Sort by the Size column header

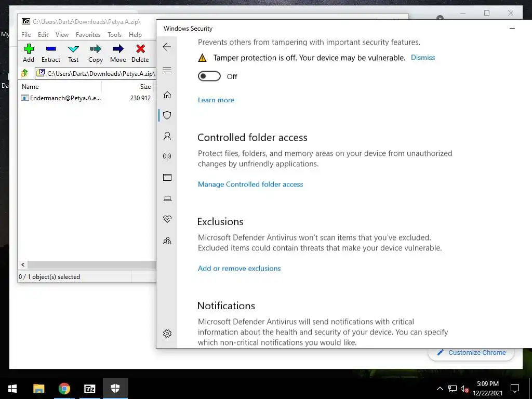(128, 87)
